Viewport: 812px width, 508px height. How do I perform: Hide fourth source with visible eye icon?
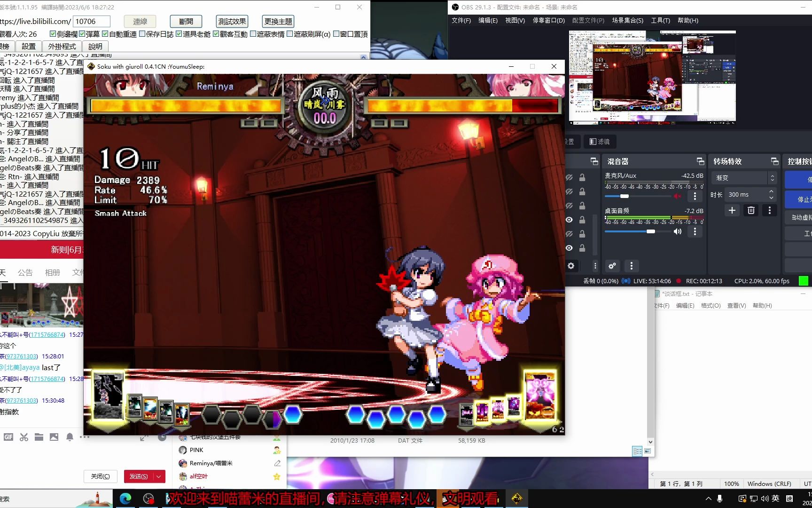point(569,220)
